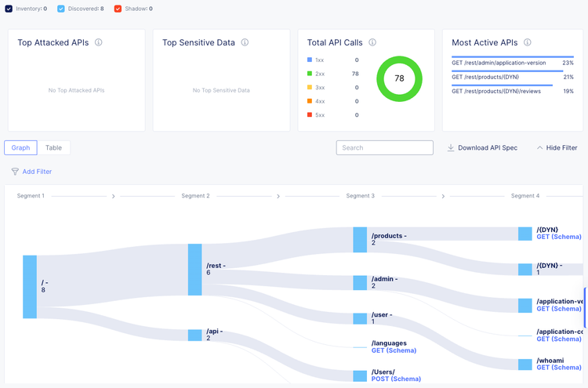Click the funnel icon beside Add Filter
The image size is (588, 388).
15,172
